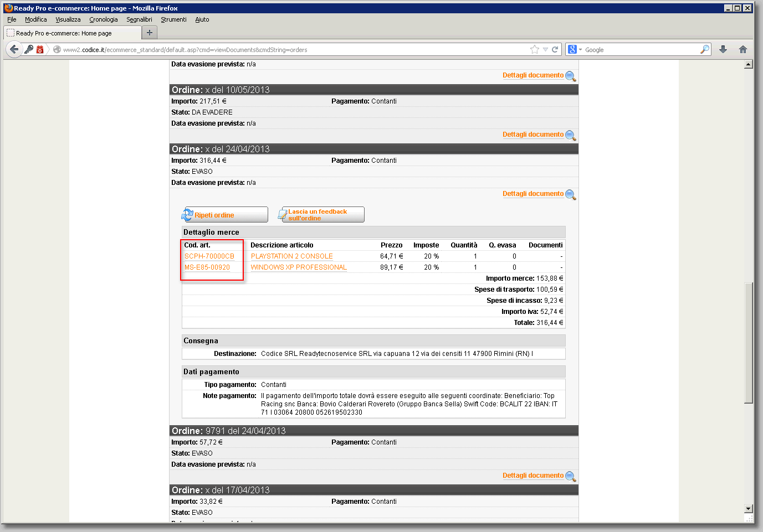Open Dettagli documento for order x 24/04/2013
The width and height of the screenshot is (763, 532).
coord(532,194)
